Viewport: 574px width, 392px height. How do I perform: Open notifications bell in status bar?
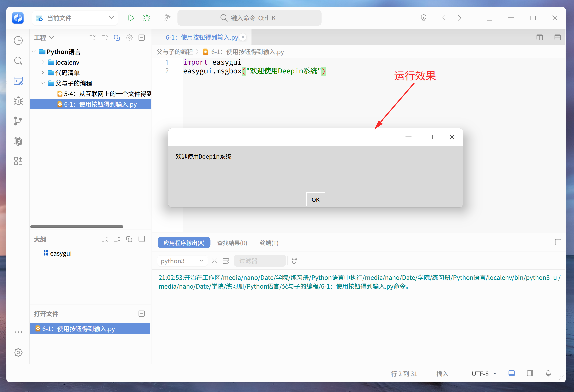click(548, 373)
